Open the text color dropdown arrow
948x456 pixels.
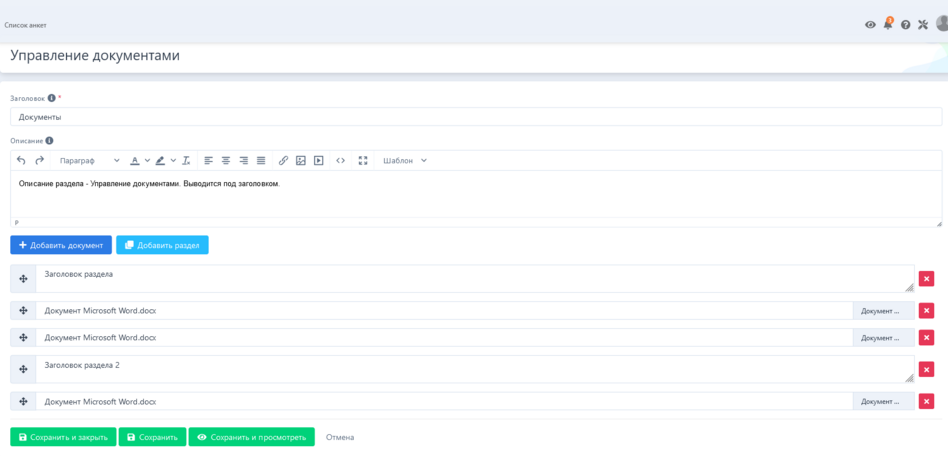(x=148, y=161)
